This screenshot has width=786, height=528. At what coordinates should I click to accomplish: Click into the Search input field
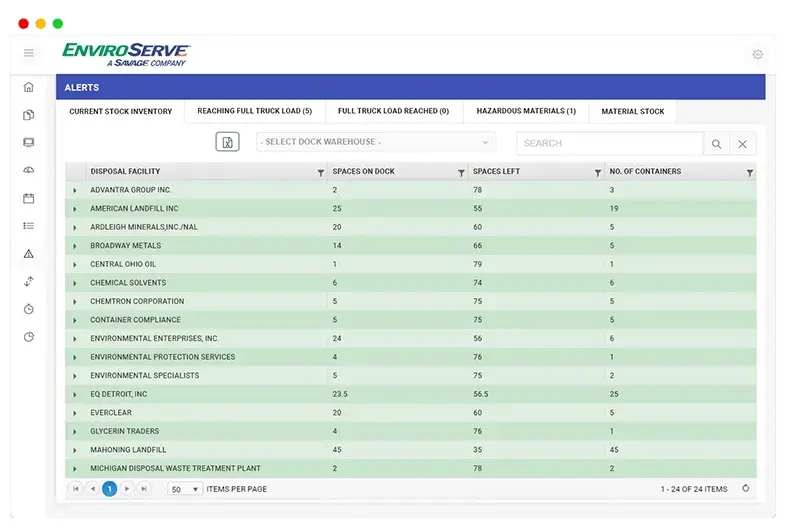click(610, 143)
